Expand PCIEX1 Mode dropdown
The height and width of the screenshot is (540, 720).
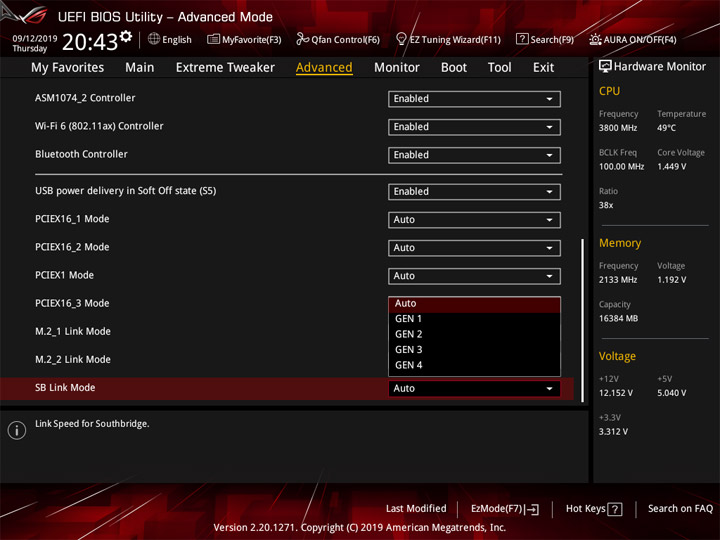(474, 276)
